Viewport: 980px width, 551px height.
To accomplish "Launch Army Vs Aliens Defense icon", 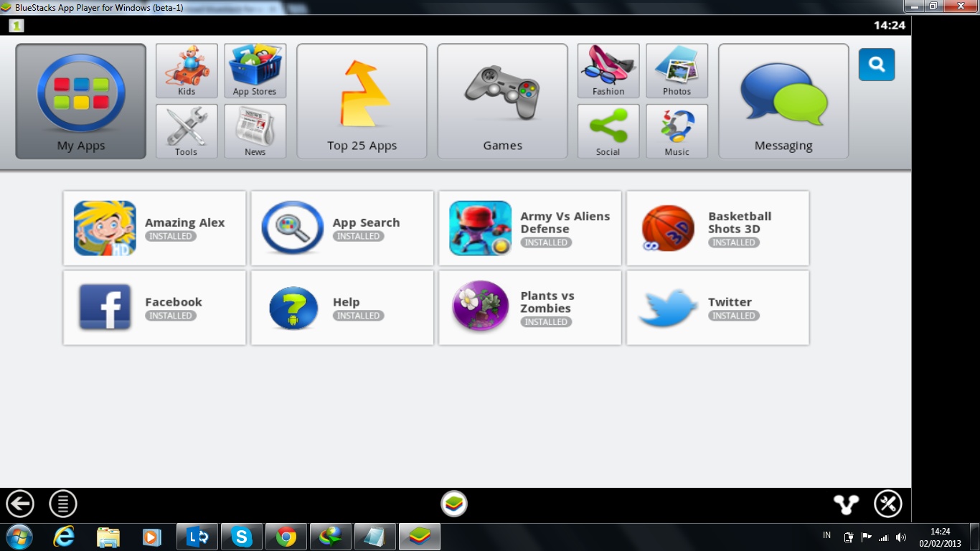I will click(480, 228).
